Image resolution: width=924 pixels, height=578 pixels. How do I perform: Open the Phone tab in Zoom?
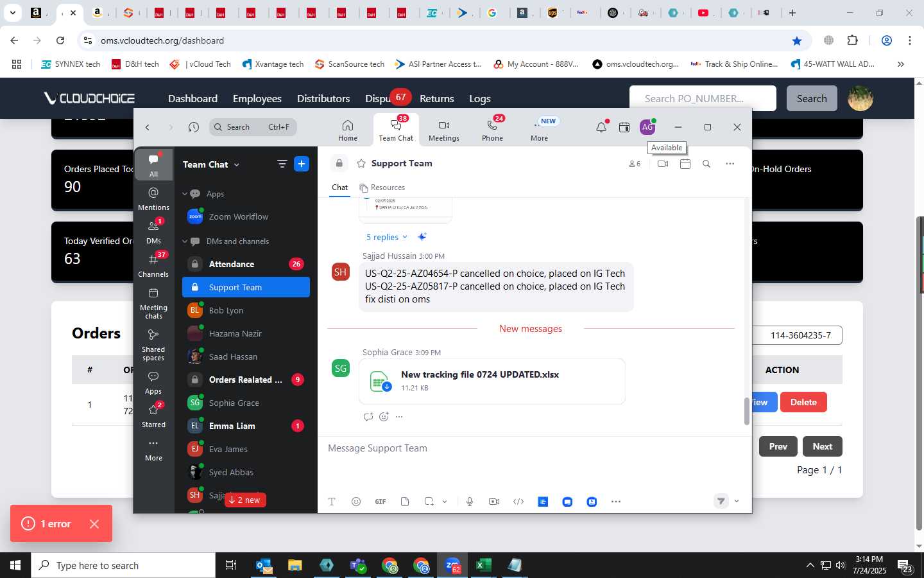(493, 130)
